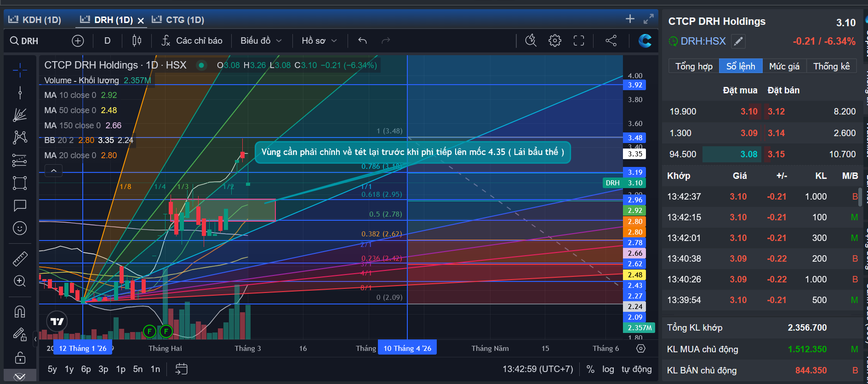Expand the chart panel with arrows icon
868x384 pixels.
pos(649,19)
